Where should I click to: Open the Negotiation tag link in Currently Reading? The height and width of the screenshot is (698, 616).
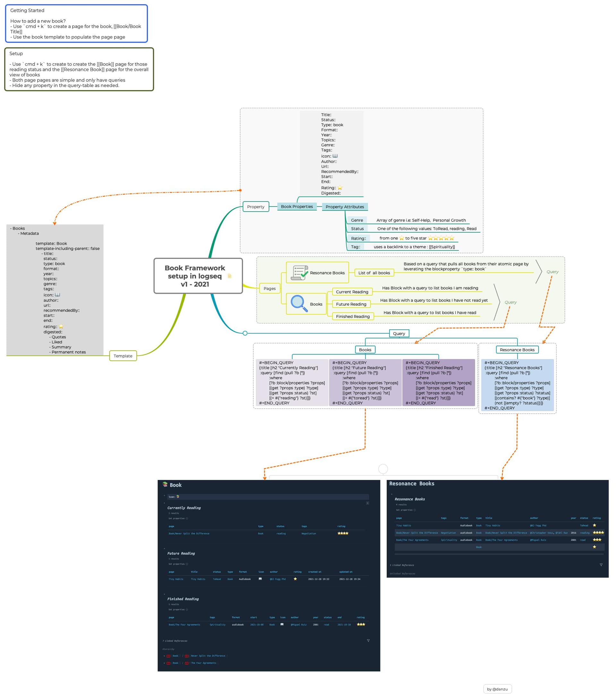point(309,533)
